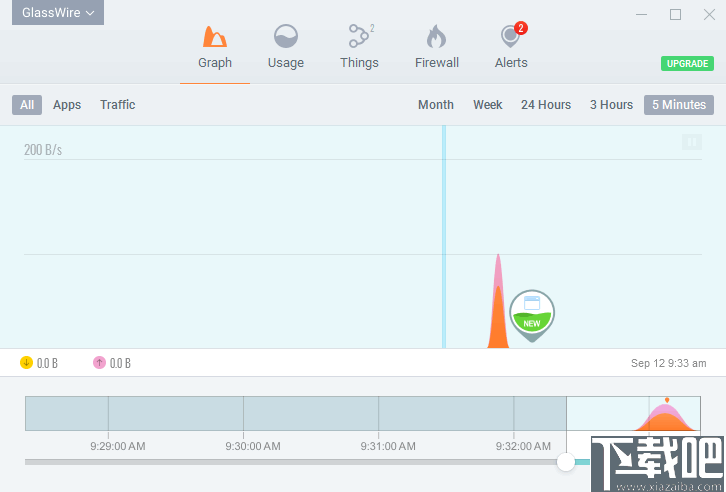The height and width of the screenshot is (492, 726).
Task: Select the All filter
Action: [x=27, y=105]
